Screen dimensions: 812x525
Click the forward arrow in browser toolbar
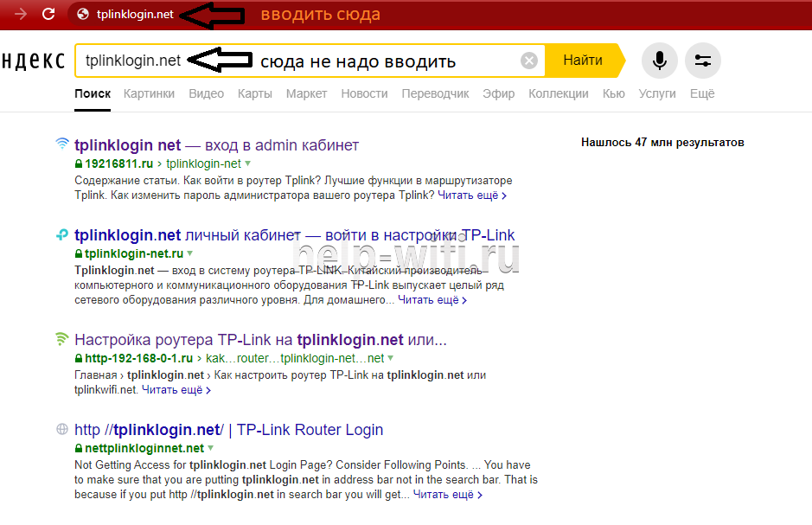(20, 14)
